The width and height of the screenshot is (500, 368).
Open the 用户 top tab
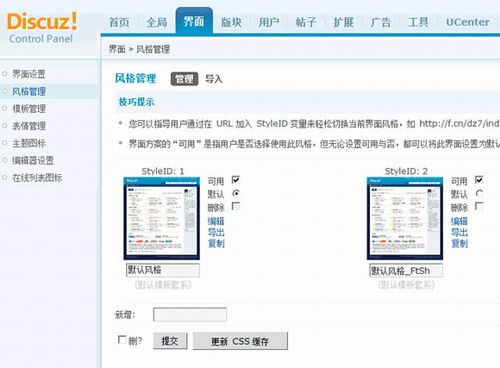click(269, 22)
